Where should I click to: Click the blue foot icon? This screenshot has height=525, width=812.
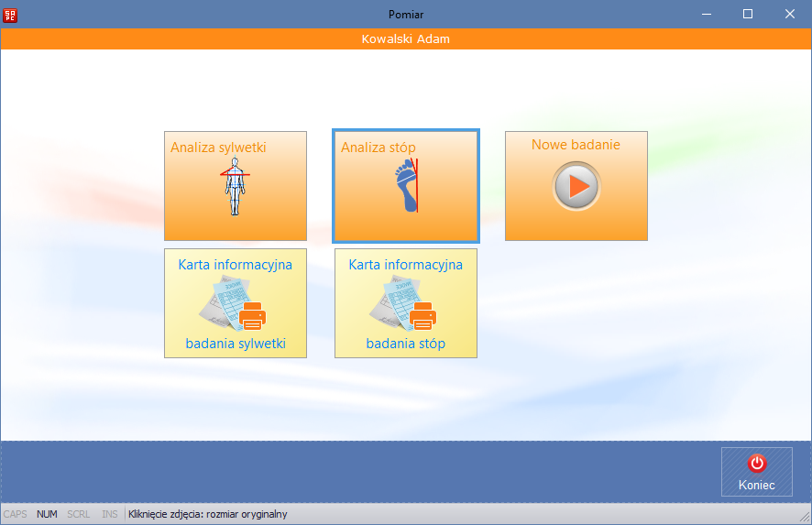(x=404, y=186)
